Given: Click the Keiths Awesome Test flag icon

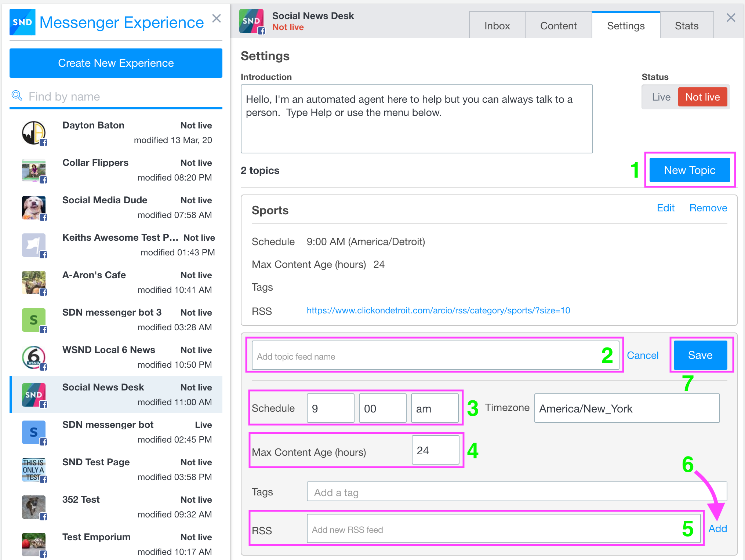Looking at the screenshot, I should pyautogui.click(x=34, y=245).
